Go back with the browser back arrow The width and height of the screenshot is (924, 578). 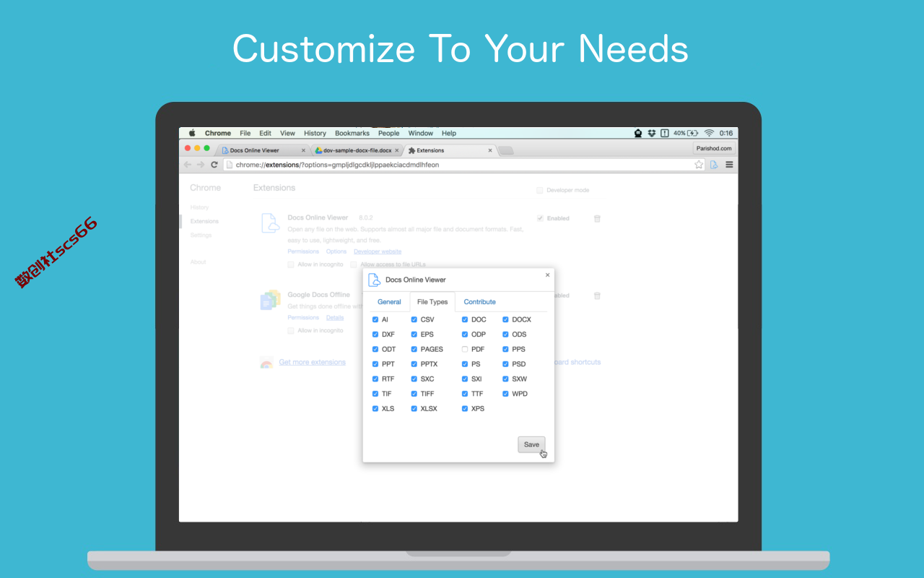(x=188, y=165)
